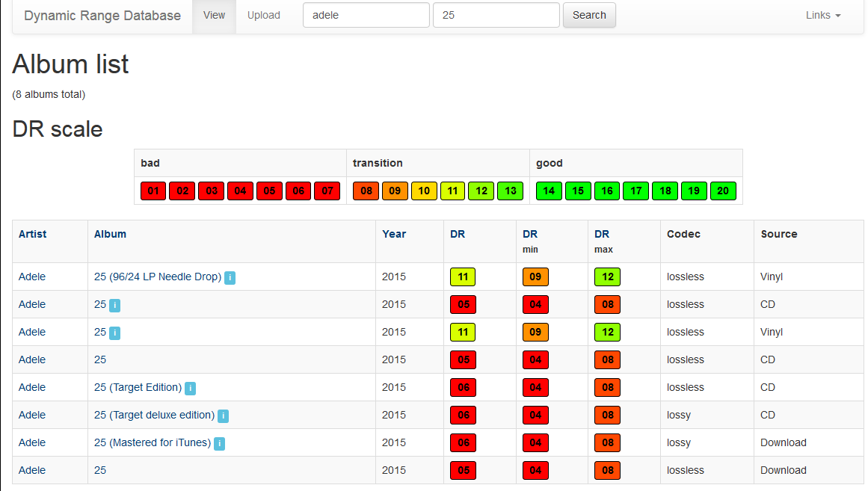Focus the album field containing 25
The image size is (868, 491).
(496, 15)
